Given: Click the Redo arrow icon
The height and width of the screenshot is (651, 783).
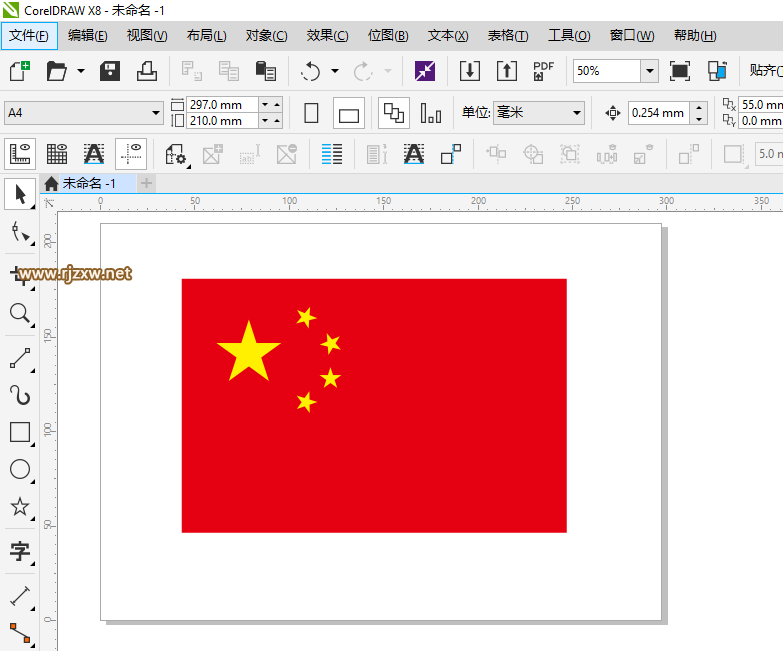Looking at the screenshot, I should click(363, 71).
